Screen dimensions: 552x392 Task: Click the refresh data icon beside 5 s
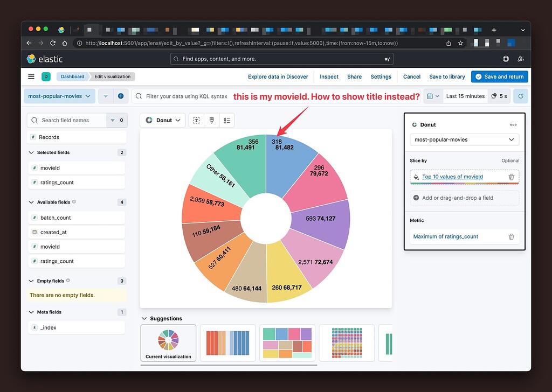pos(521,96)
